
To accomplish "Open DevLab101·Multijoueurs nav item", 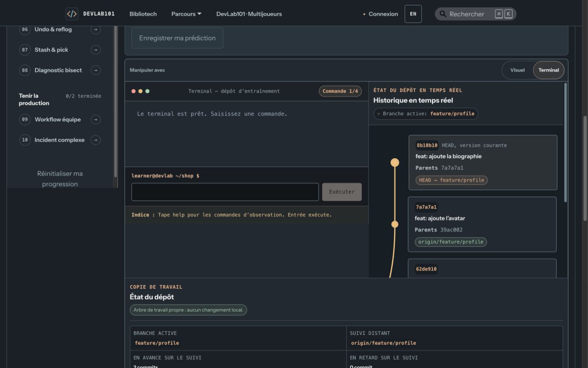I will pyautogui.click(x=249, y=14).
